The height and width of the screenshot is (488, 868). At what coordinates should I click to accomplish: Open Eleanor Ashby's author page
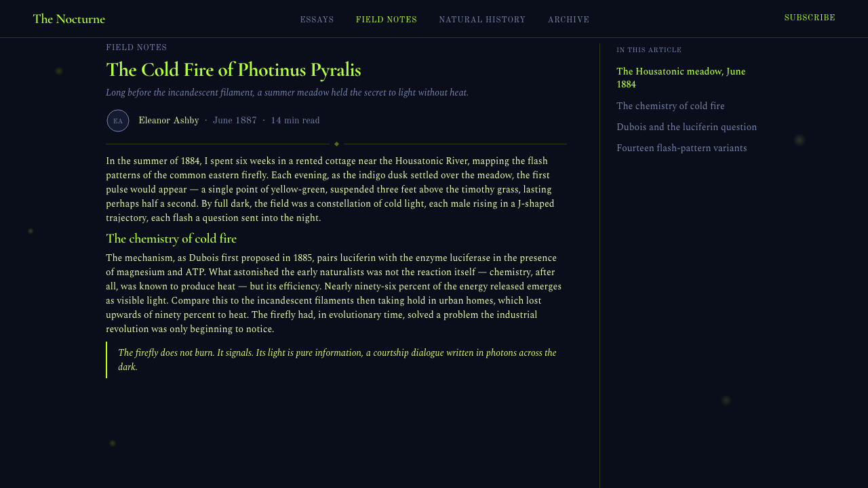(x=169, y=121)
